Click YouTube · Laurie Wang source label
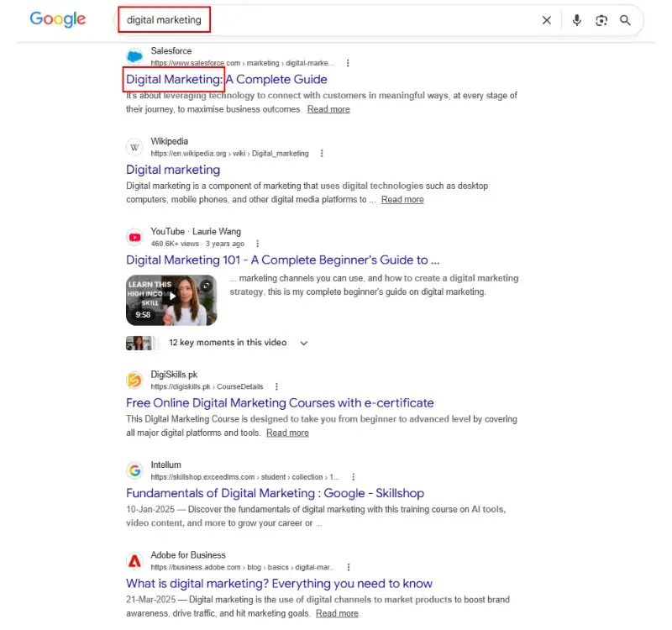The width and height of the screenshot is (672, 630). point(196,232)
